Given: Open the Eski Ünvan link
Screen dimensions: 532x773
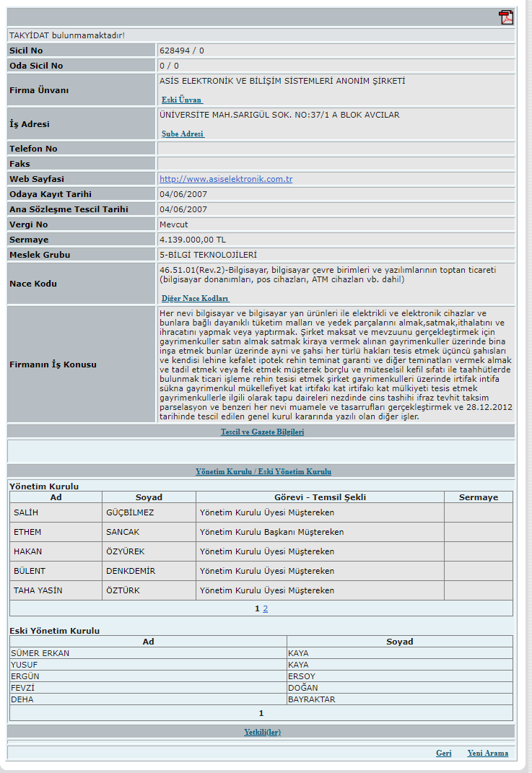Looking at the screenshot, I should coord(182,100).
